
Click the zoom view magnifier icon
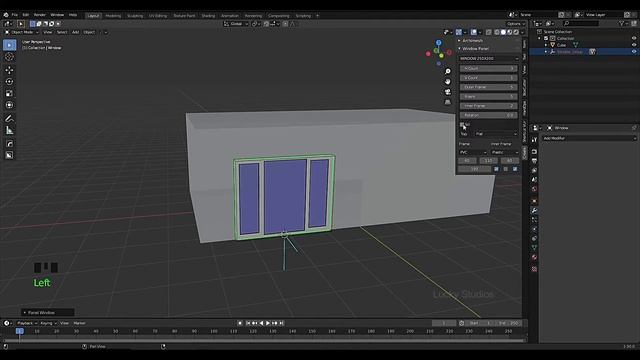[448, 71]
